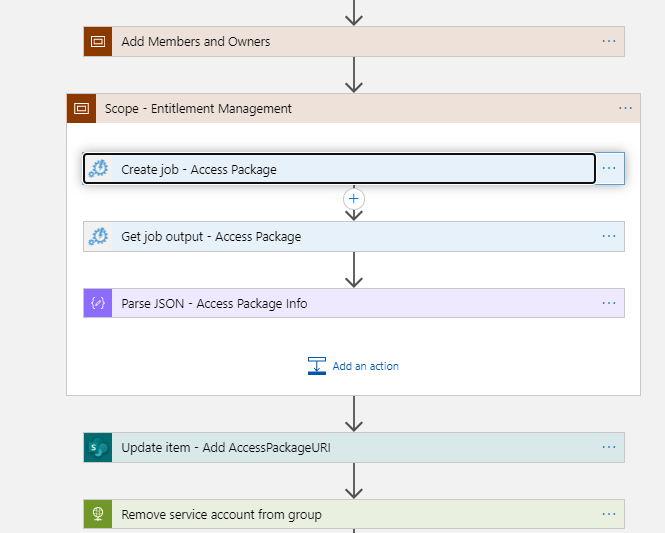
Task: Click the Create job Azure Automation icon
Action: (x=98, y=169)
